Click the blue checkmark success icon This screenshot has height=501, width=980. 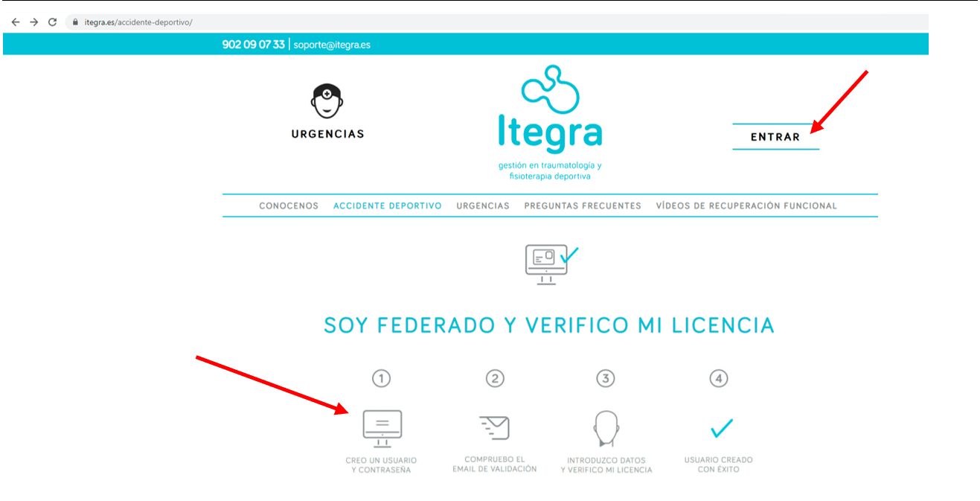[721, 427]
